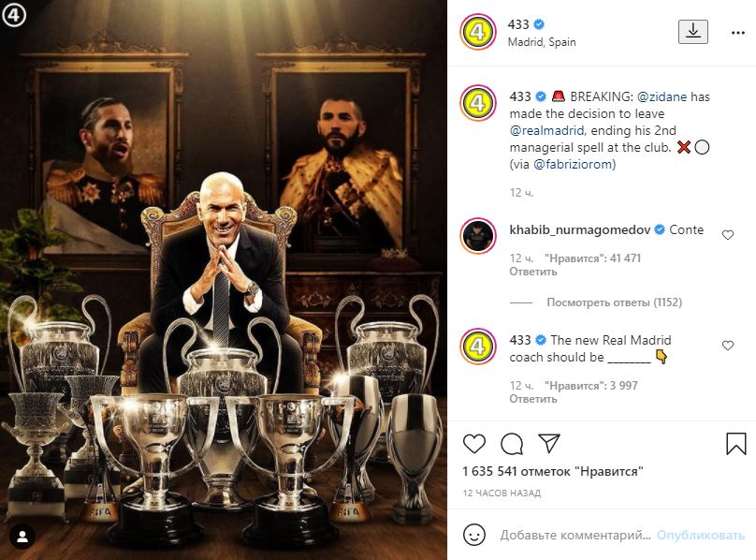Show tagged people via the person icon on the photo
This screenshot has width=756, height=560.
[x=22, y=537]
